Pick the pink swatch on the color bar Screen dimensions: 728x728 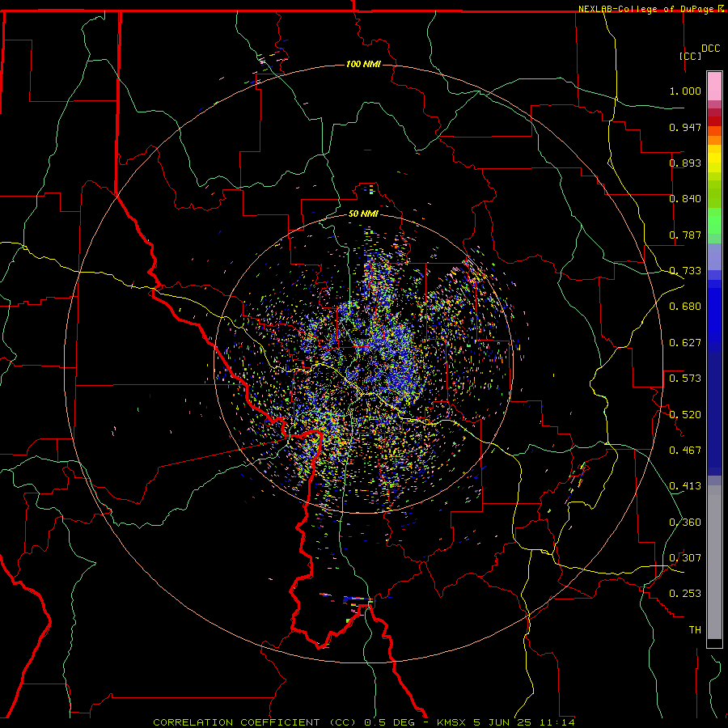tap(714, 87)
